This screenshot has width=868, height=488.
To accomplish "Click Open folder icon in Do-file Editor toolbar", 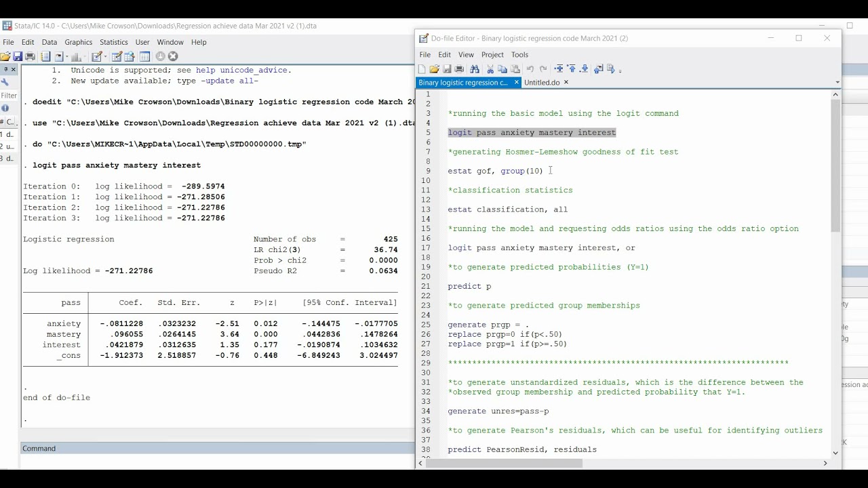I will coord(435,69).
